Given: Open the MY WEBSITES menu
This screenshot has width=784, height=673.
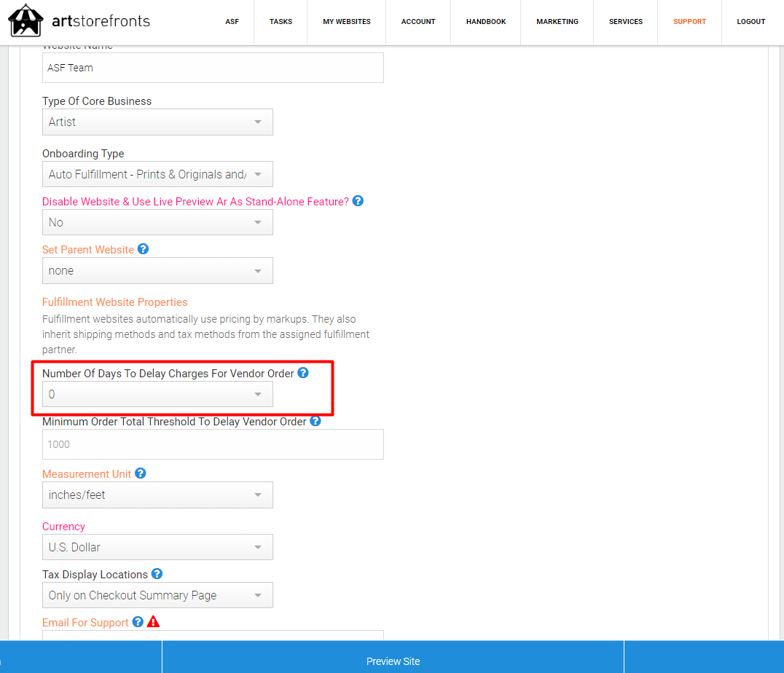Looking at the screenshot, I should 347,22.
